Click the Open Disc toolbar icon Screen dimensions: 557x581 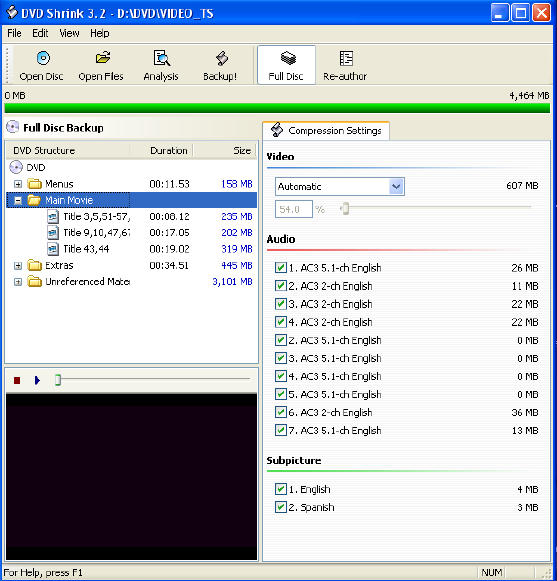43,58
